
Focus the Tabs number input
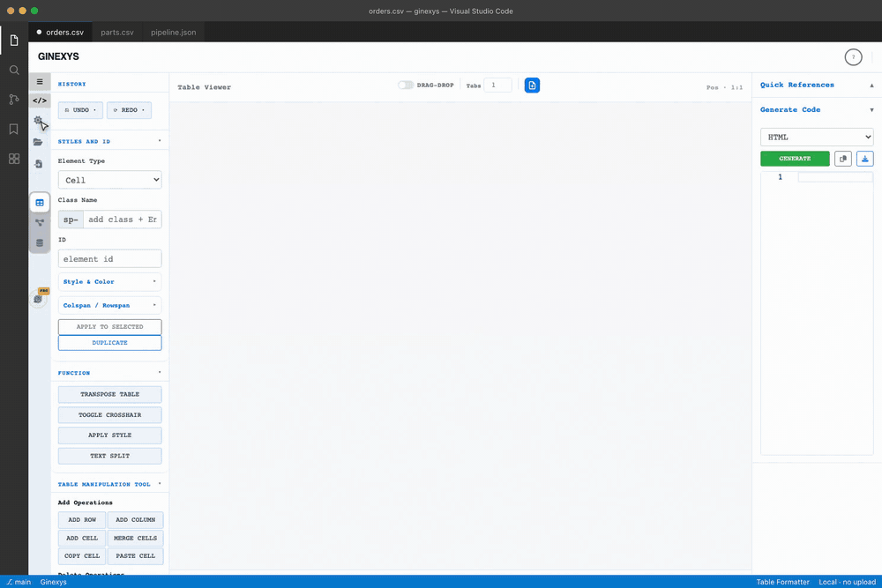(x=497, y=86)
